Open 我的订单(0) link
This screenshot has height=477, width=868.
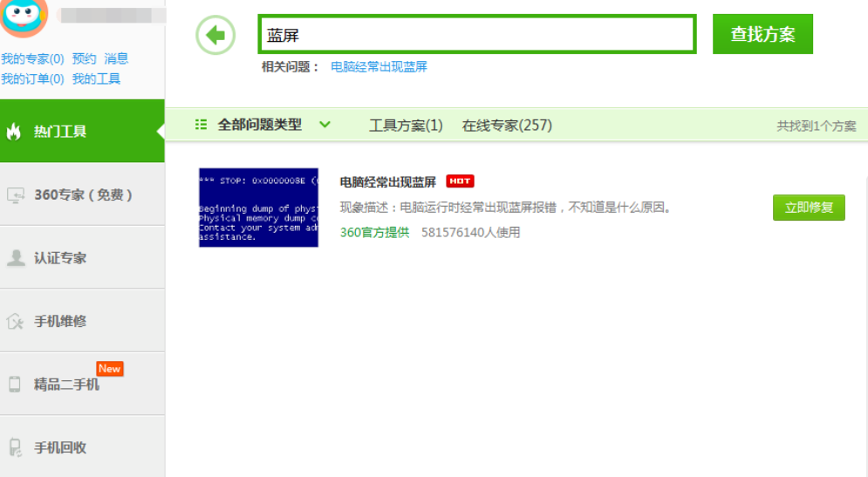32,78
